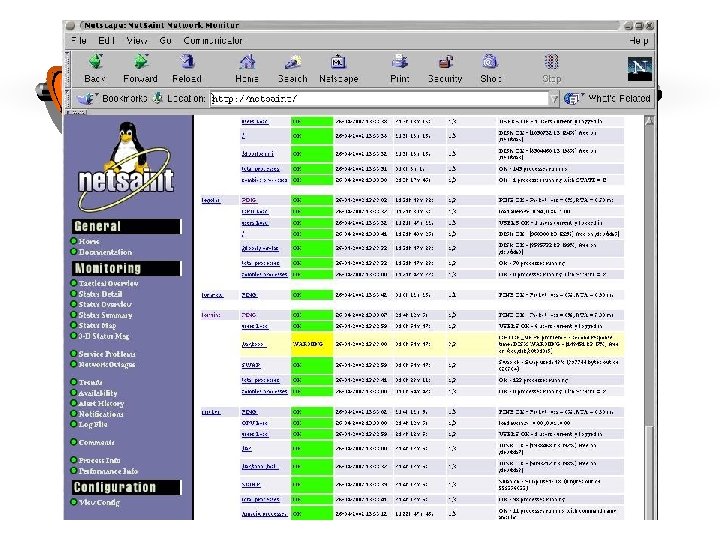This screenshot has width=720, height=540.
Task: Open the What's Related dropdown
Action: point(607,98)
